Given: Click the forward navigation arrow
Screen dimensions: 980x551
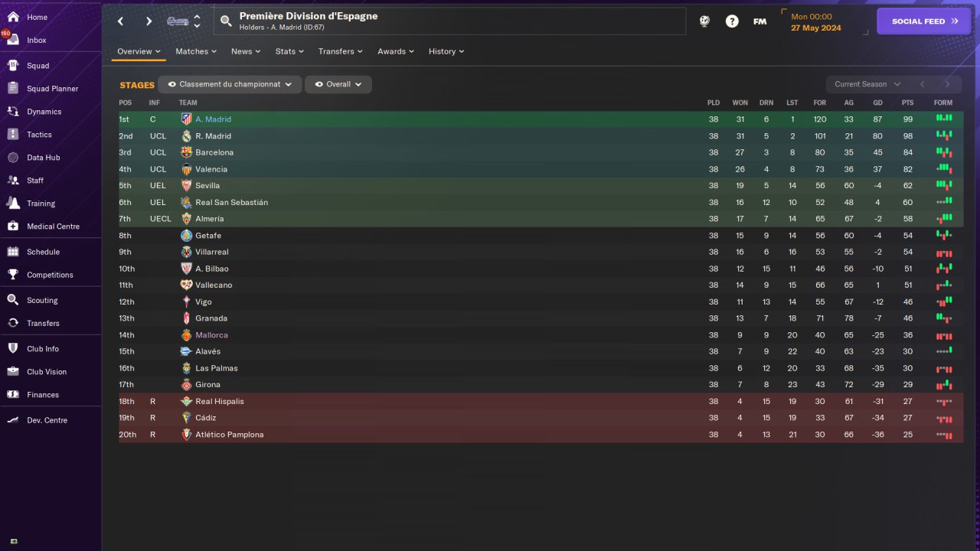Looking at the screenshot, I should click(x=149, y=21).
